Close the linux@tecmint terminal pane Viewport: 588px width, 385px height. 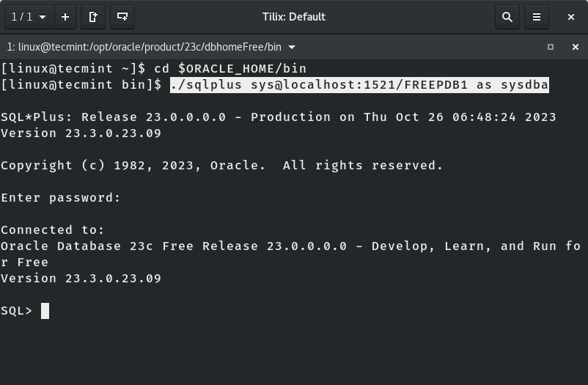click(x=575, y=47)
